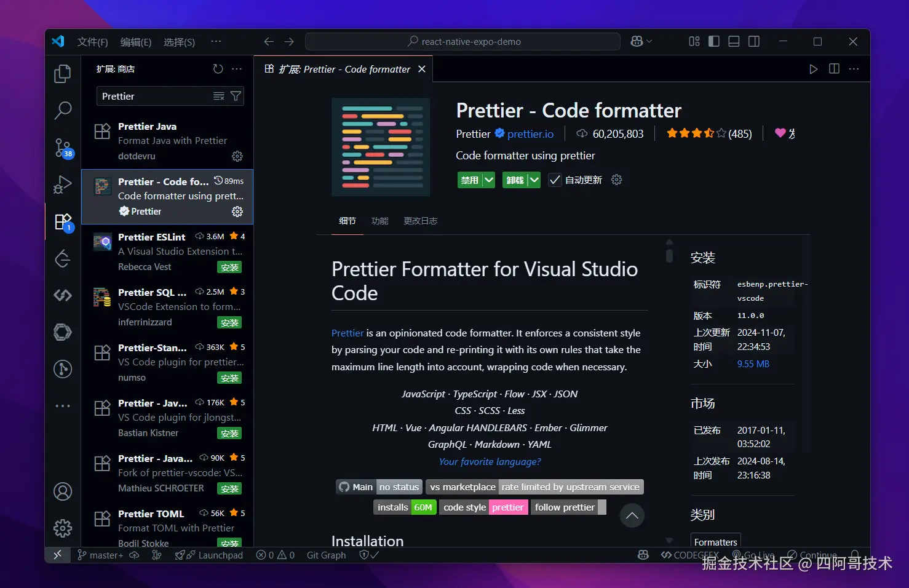Split the editor right
Screen dimensions: 909x588
click(834, 69)
